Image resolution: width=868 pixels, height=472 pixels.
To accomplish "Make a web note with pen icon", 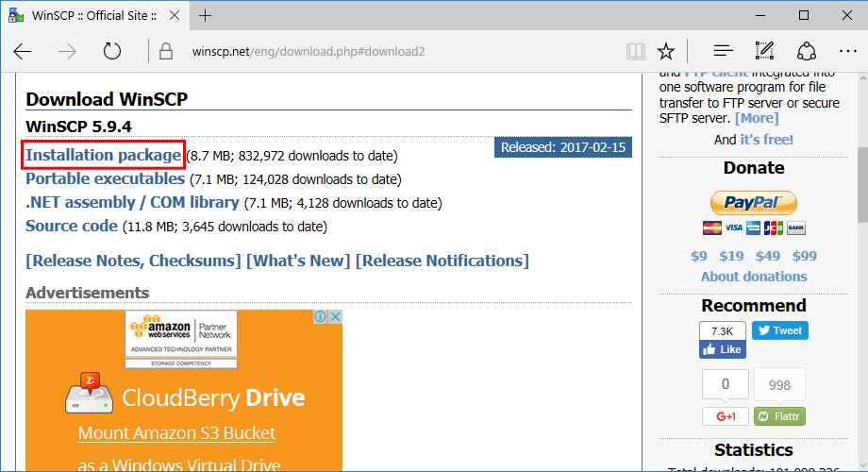I will [x=764, y=51].
